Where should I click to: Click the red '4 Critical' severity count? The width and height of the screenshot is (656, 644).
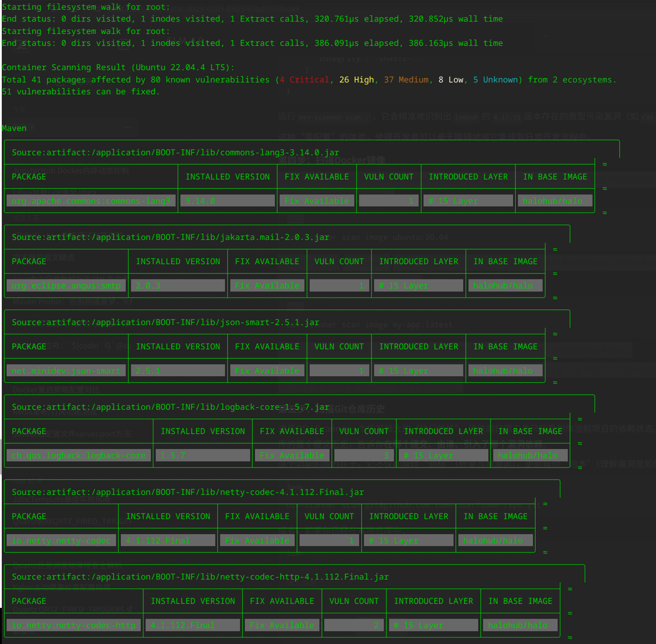304,80
